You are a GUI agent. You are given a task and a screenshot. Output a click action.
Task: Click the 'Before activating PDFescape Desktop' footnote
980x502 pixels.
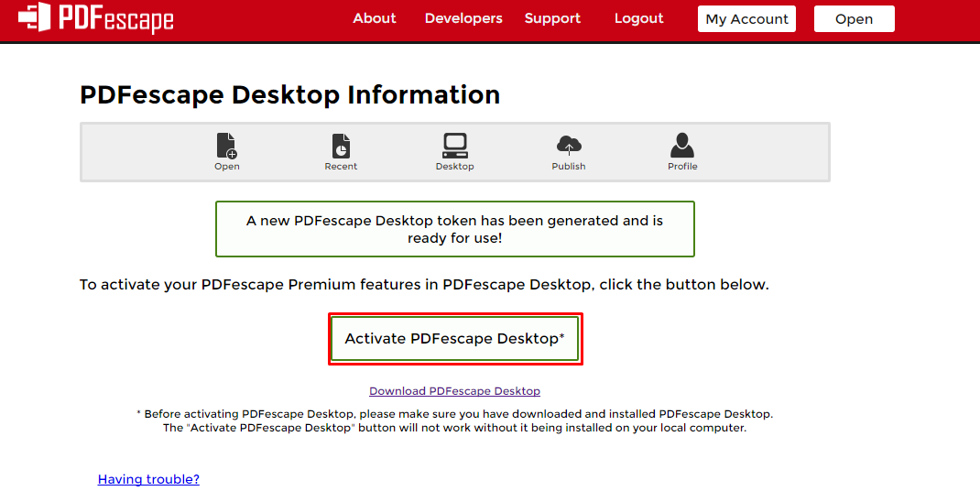[454, 420]
